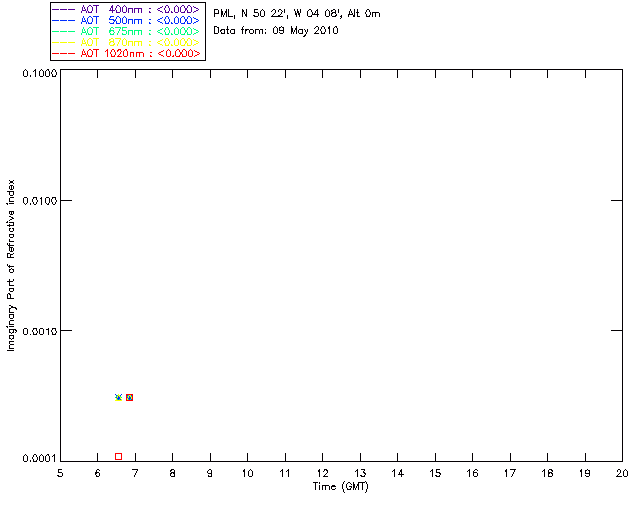Image resolution: width=640 pixels, height=512 pixels.
Task: Click the x-axis tick label 20
Action: click(622, 473)
